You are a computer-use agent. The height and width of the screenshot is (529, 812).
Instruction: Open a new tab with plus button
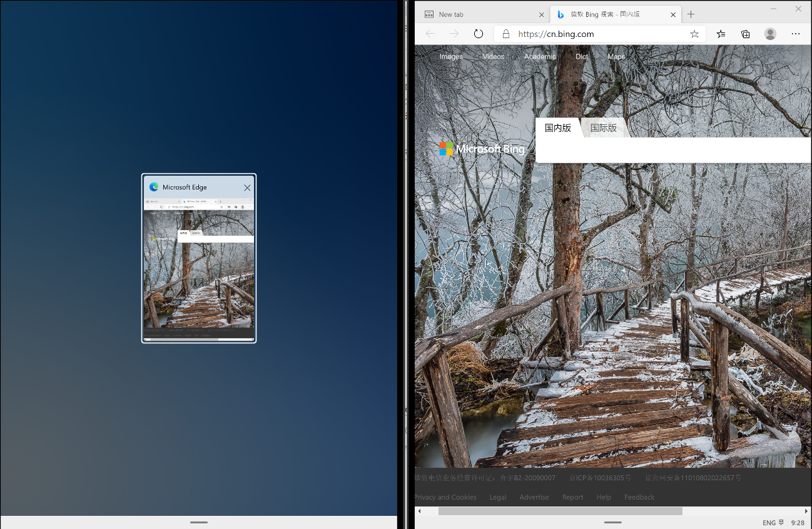click(691, 14)
